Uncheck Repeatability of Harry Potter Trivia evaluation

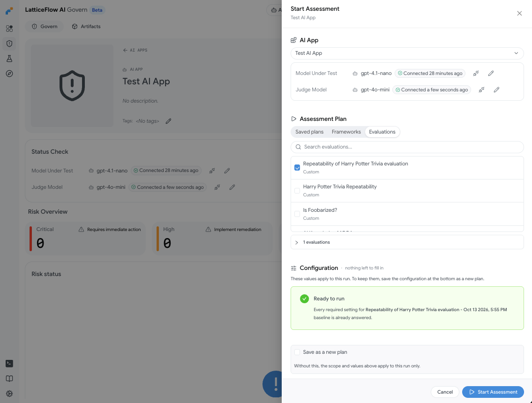point(297,168)
